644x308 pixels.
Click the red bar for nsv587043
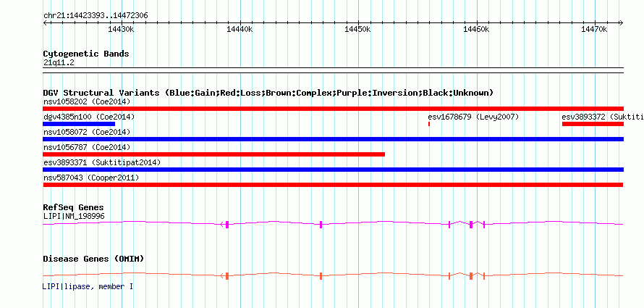333,185
